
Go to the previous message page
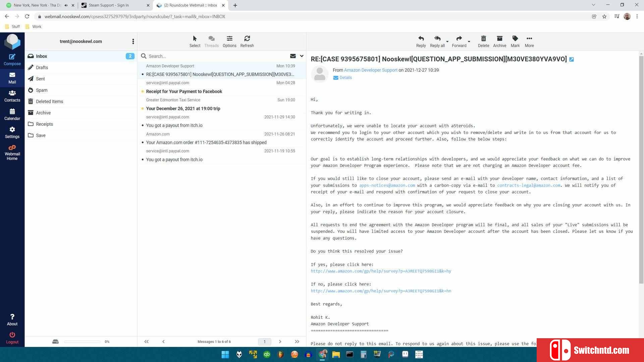tap(163, 342)
